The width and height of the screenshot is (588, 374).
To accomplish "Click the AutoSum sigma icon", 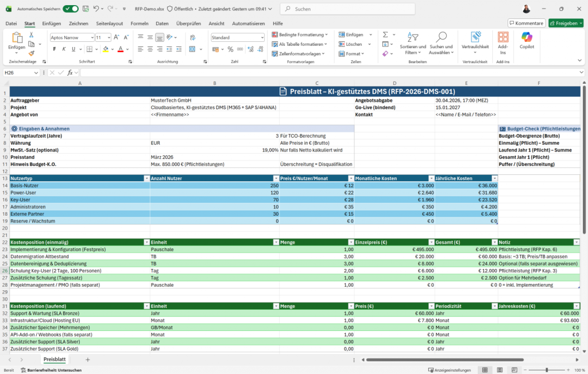I will click(x=385, y=34).
